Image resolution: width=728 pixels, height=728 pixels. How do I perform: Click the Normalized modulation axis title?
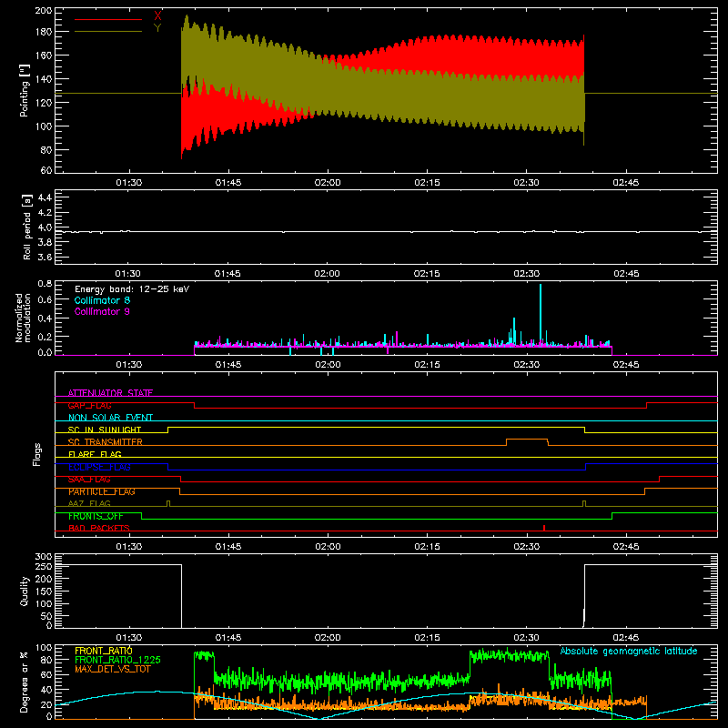[x=24, y=318]
